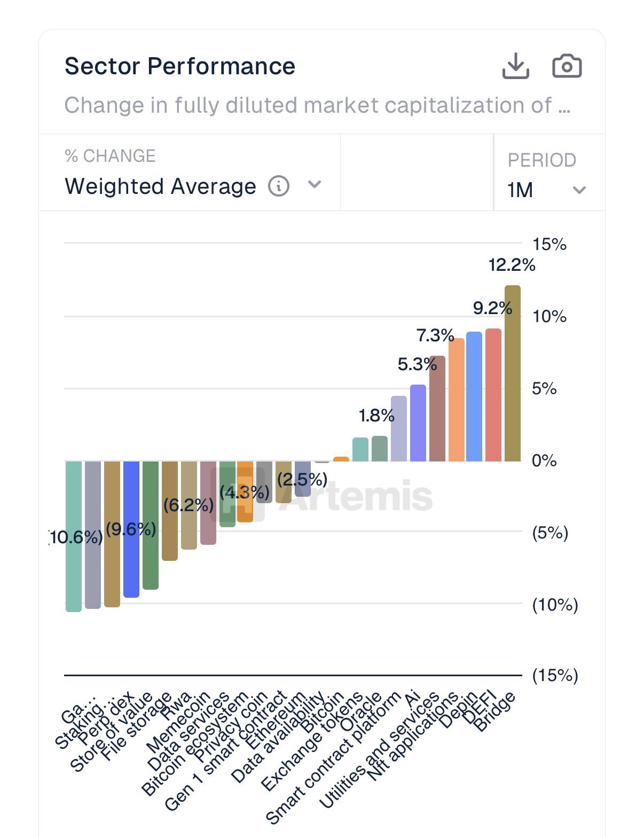The image size is (644, 837).
Task: Click the Weighted Average info icon
Action: [x=279, y=186]
